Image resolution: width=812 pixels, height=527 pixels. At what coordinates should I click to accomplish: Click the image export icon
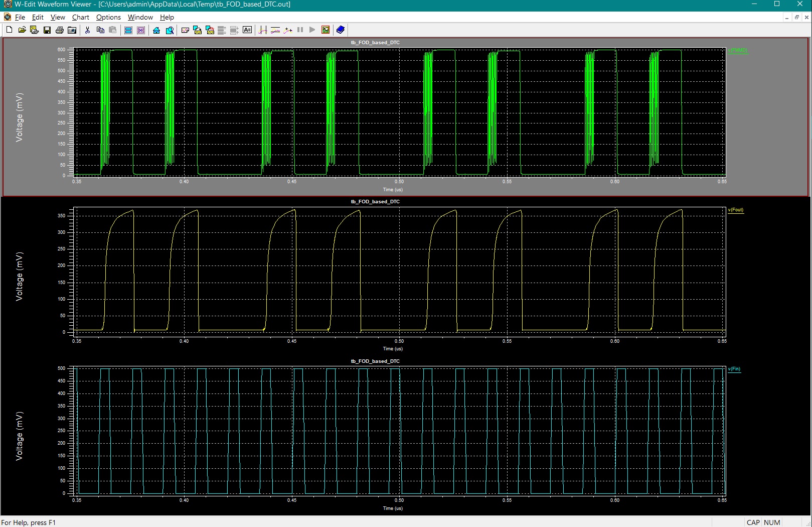point(326,30)
